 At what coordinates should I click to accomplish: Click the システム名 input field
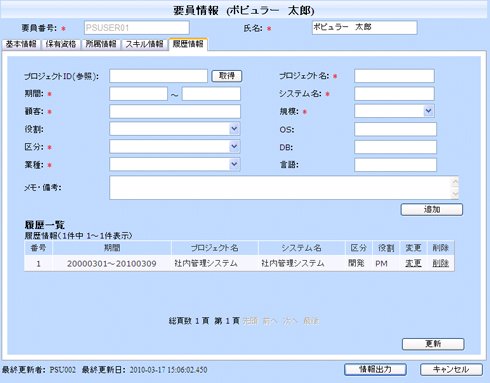pos(394,94)
